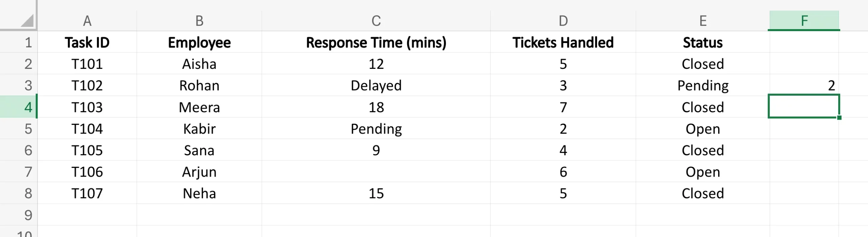
Task: Click Tickets Handled value 7 for Meera
Action: point(563,107)
